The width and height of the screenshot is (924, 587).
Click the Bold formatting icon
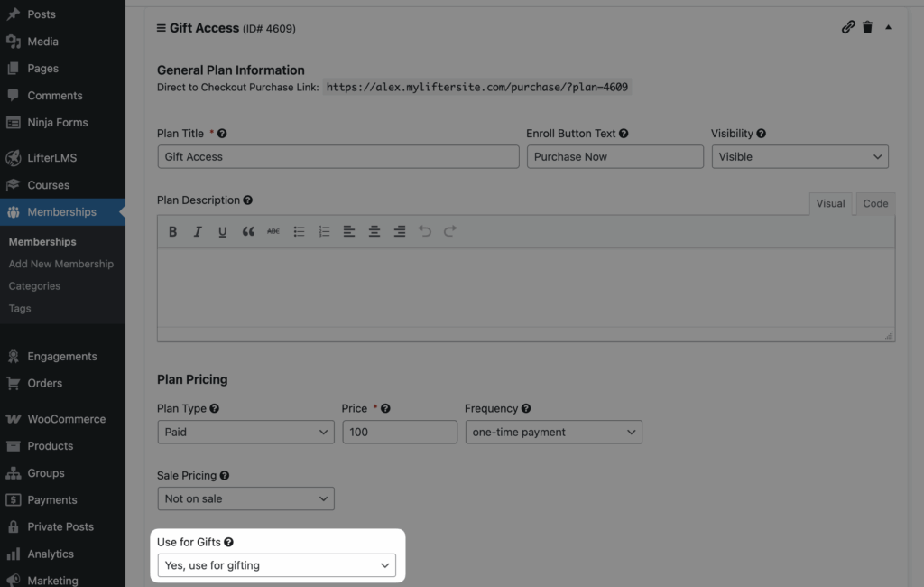[172, 232]
